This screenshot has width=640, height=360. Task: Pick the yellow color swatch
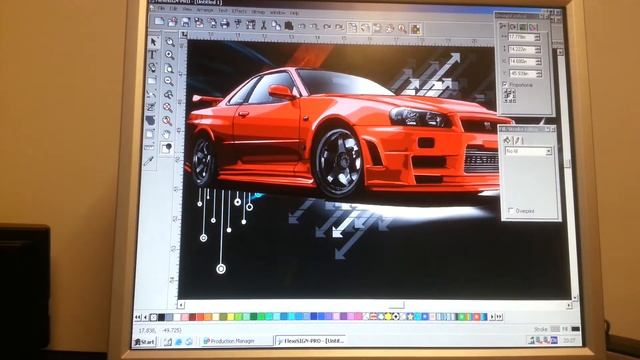coord(231,317)
